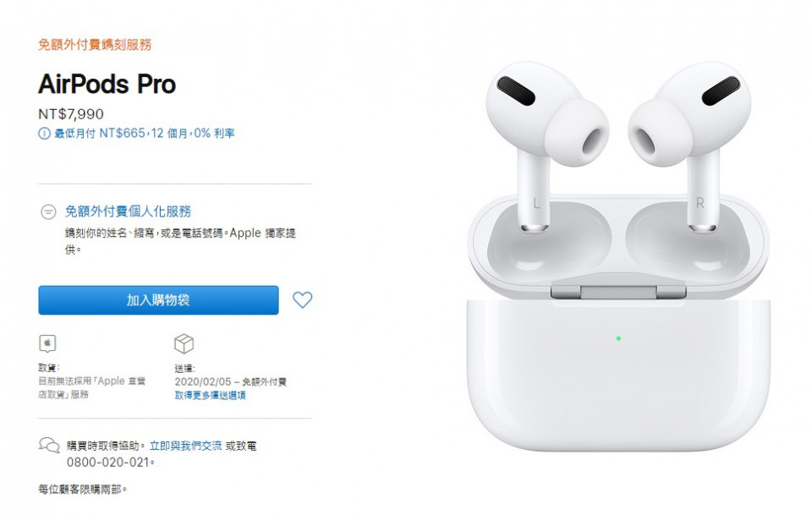Click the delivery box icon
812x521 pixels.
[184, 343]
